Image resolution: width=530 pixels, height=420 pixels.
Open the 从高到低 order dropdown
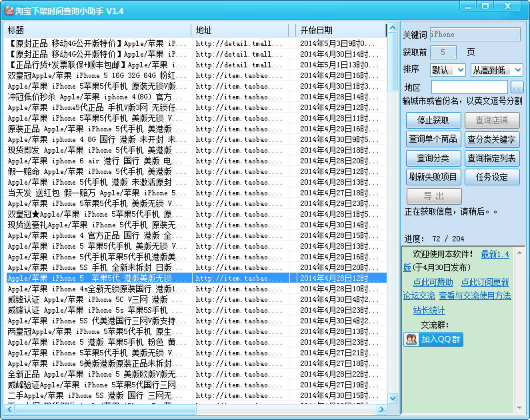point(497,70)
